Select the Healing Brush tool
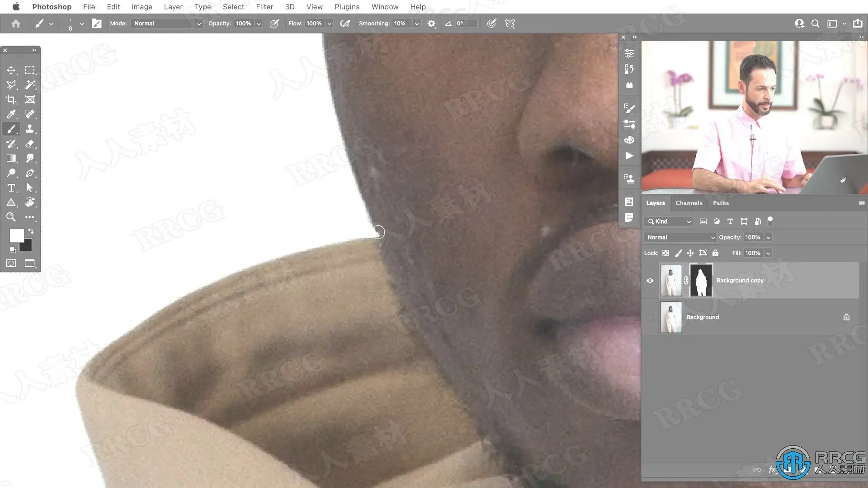 pyautogui.click(x=30, y=114)
